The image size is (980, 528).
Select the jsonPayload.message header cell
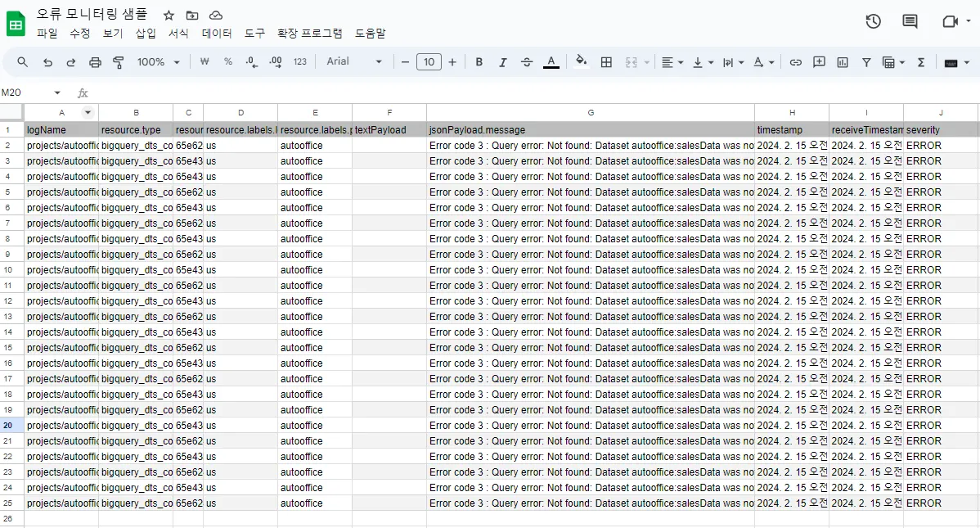tap(591, 130)
